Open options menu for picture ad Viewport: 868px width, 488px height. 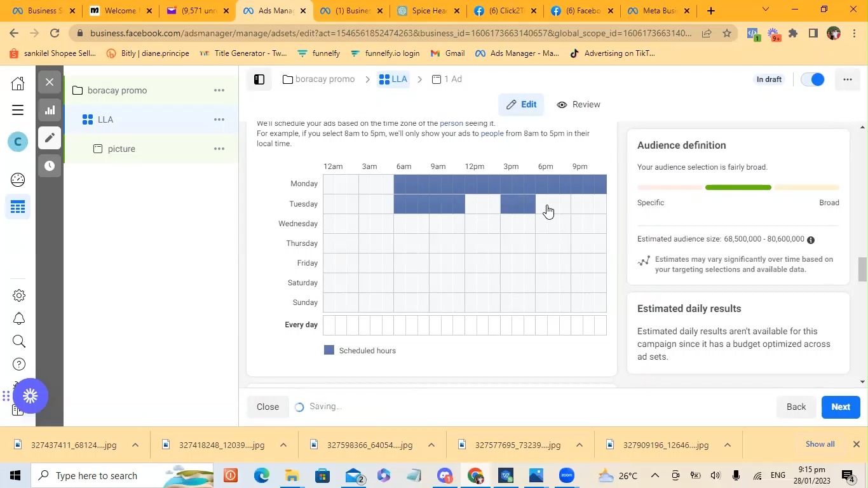(219, 149)
